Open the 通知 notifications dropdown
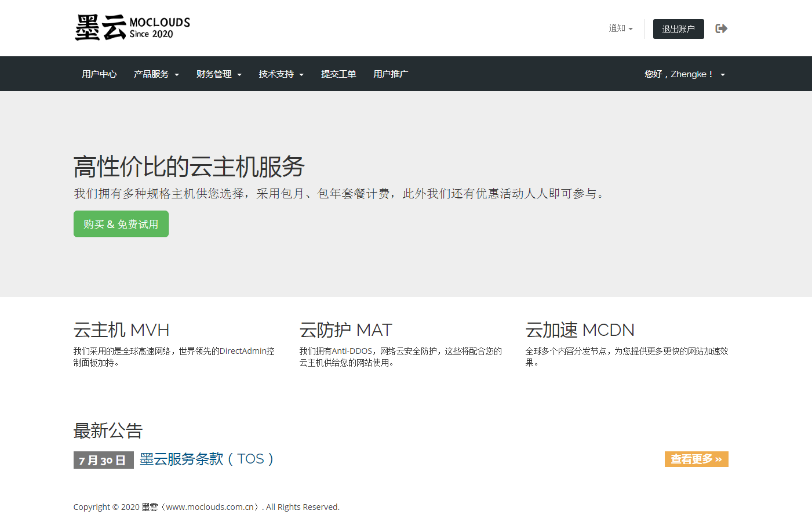The width and height of the screenshot is (812, 525). pos(620,28)
